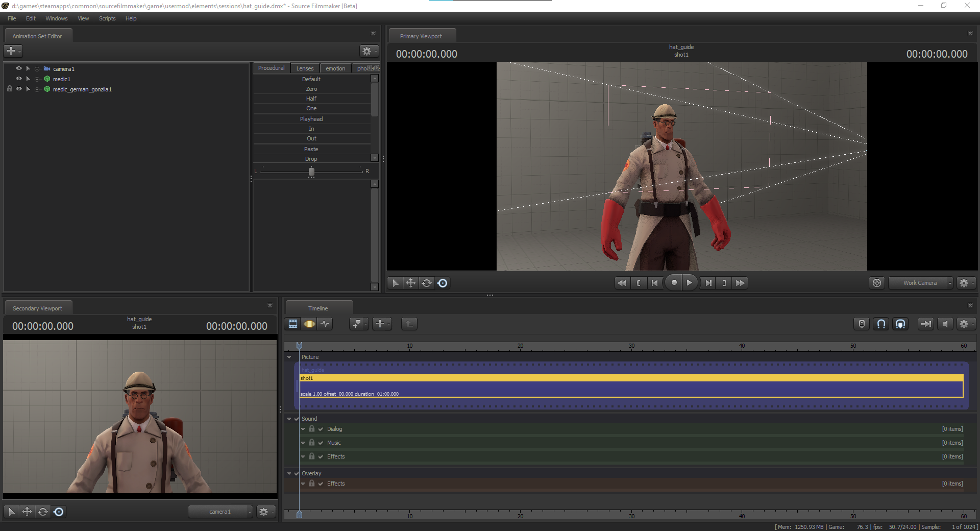The image size is (980, 531).
Task: Hide medic1 using its eye icon
Action: pos(19,79)
